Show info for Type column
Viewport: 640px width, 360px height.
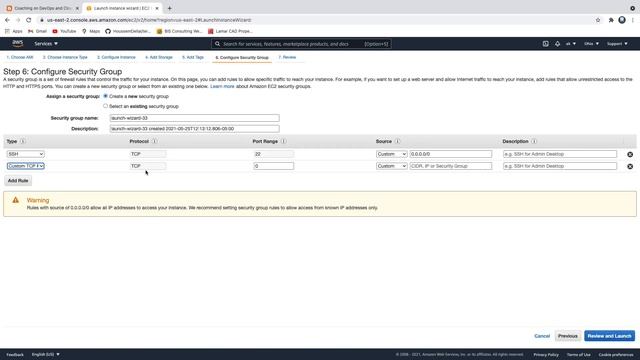tap(22, 141)
